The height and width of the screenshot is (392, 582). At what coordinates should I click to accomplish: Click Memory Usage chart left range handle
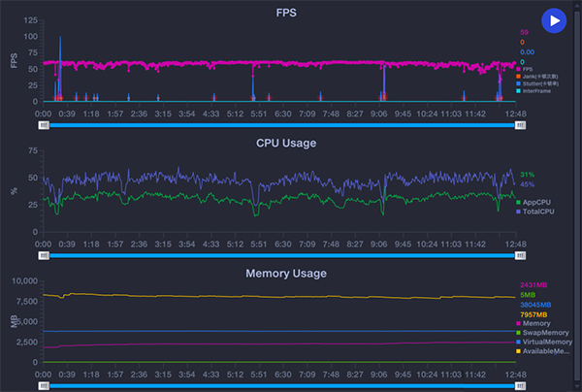[x=44, y=385]
